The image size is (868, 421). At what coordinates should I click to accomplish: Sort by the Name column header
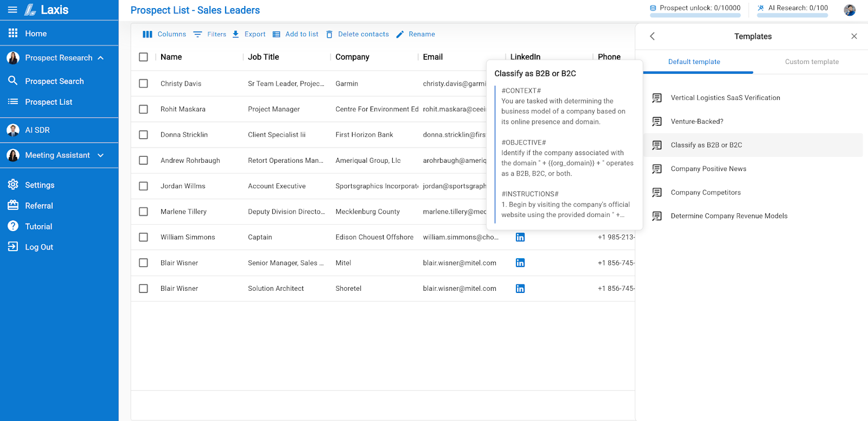(x=171, y=57)
